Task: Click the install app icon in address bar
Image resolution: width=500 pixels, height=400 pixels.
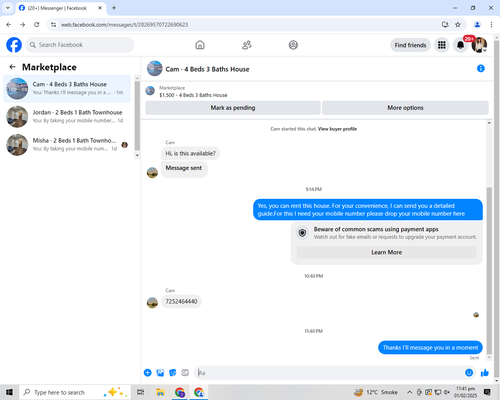Action: click(445, 24)
